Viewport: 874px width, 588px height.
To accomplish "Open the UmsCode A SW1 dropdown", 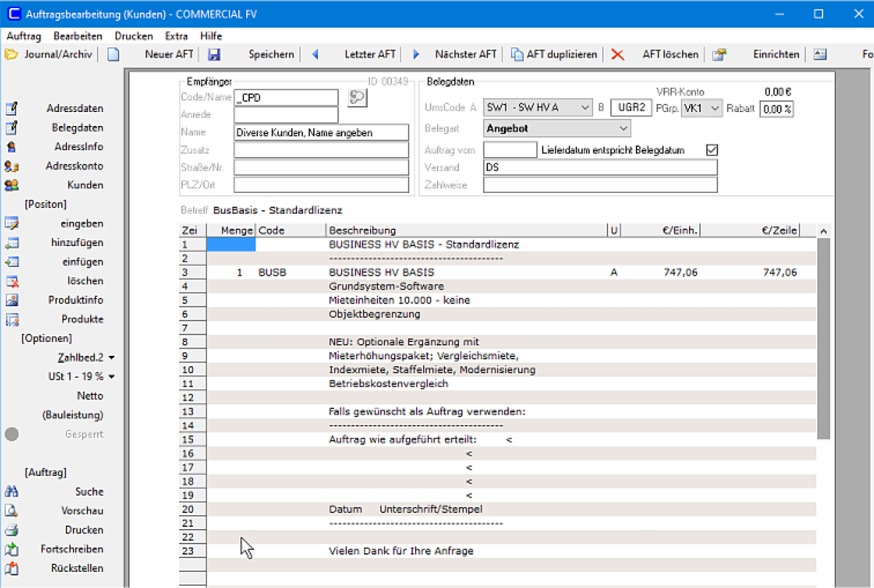I will [x=538, y=108].
